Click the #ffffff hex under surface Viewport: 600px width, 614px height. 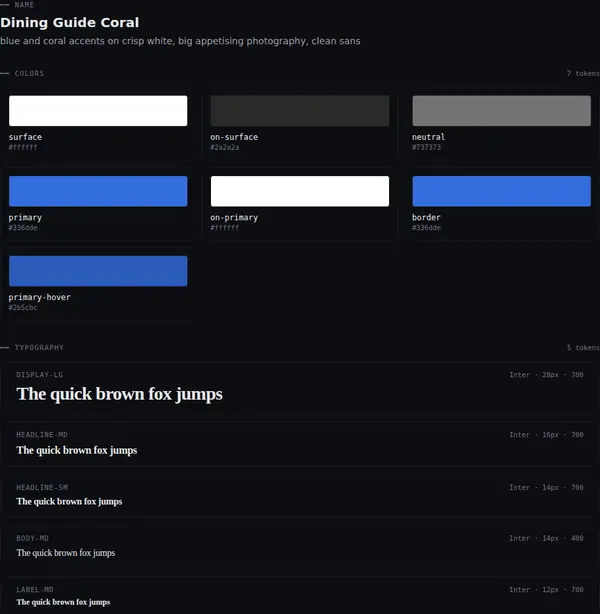coord(23,148)
